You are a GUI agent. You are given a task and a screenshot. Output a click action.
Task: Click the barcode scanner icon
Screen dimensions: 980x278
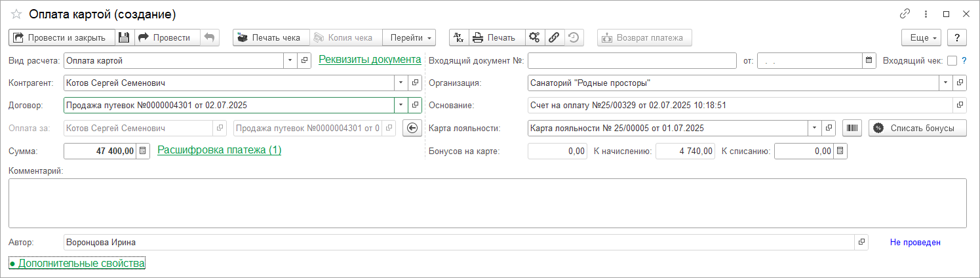click(852, 128)
